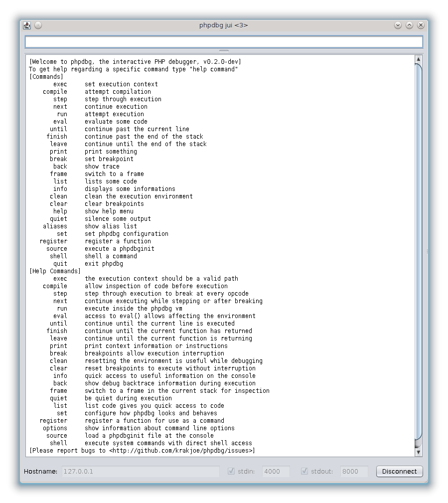Focus the command input field at top
Screen dimensions: 448x503
click(x=224, y=42)
